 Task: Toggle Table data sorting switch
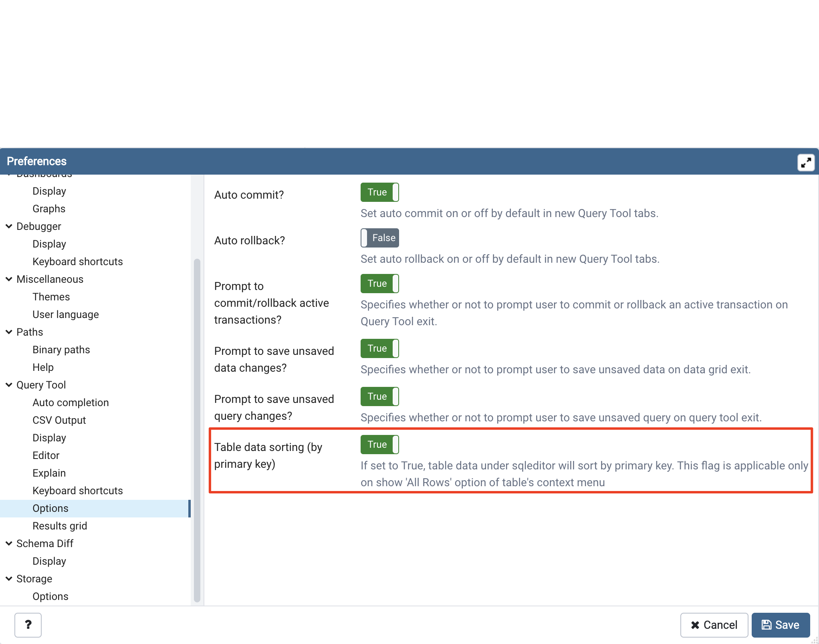pos(379,445)
